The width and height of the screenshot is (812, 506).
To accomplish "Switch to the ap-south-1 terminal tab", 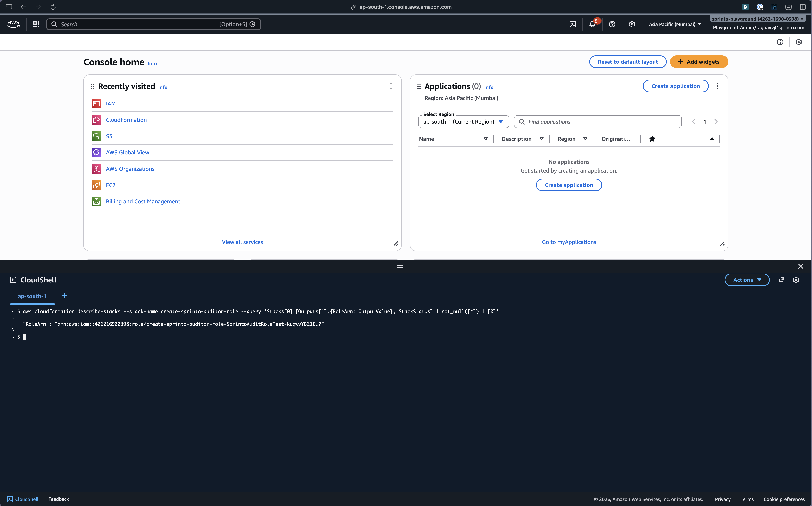I will coord(32,296).
